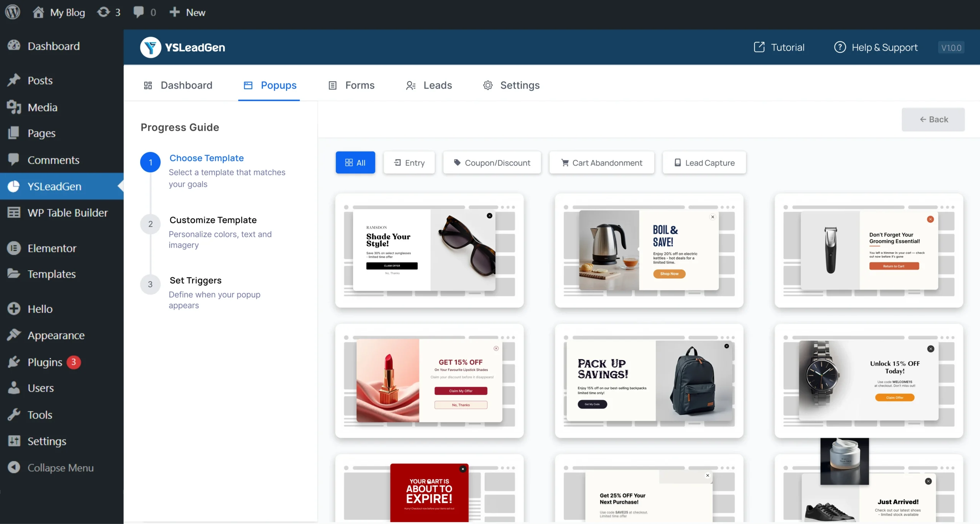Select the Popups tab

click(269, 85)
